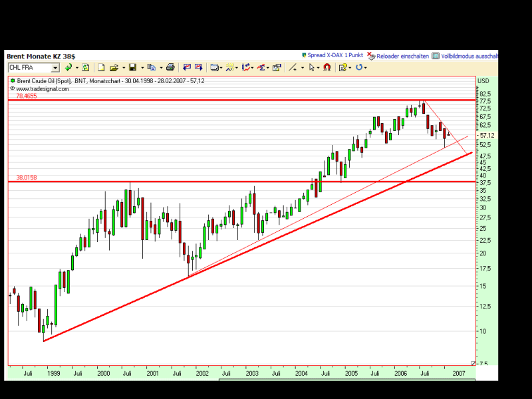Click the Vollbildmodus window icon
Screen dimensions: 532x399
coord(436,56)
